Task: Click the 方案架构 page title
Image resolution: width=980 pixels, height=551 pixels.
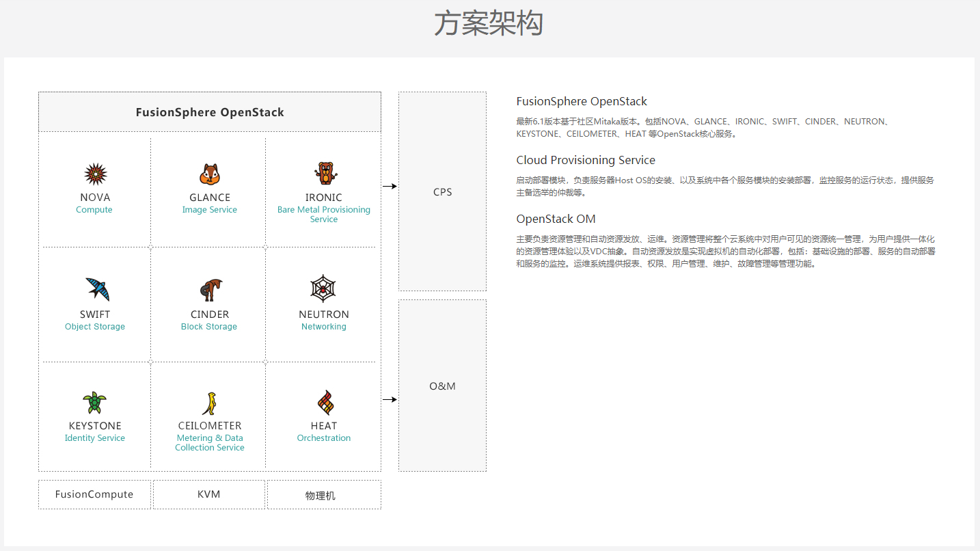Action: [x=489, y=25]
